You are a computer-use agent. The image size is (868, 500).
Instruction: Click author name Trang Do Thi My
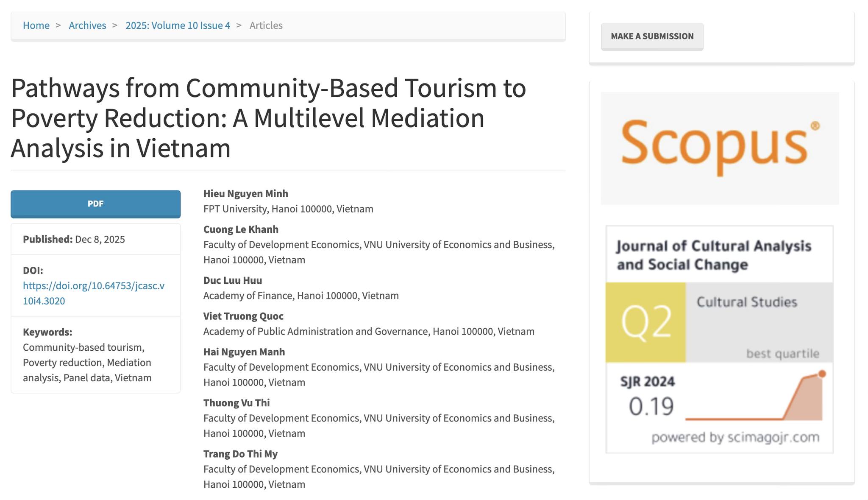pos(240,454)
